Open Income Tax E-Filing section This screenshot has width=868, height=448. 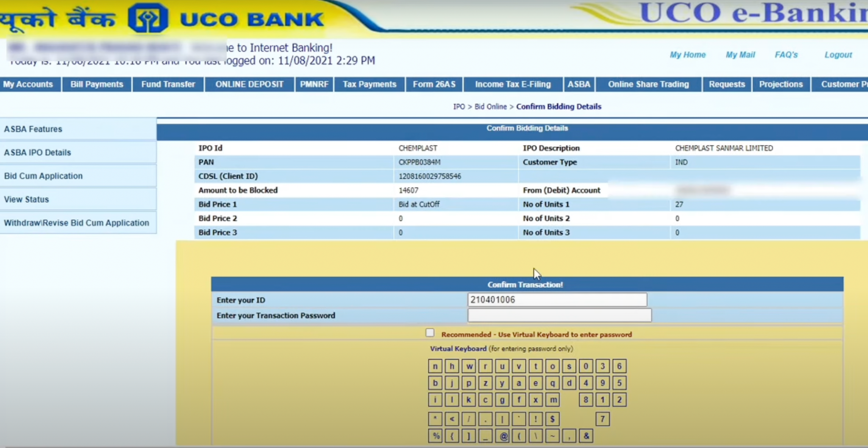[x=512, y=84]
